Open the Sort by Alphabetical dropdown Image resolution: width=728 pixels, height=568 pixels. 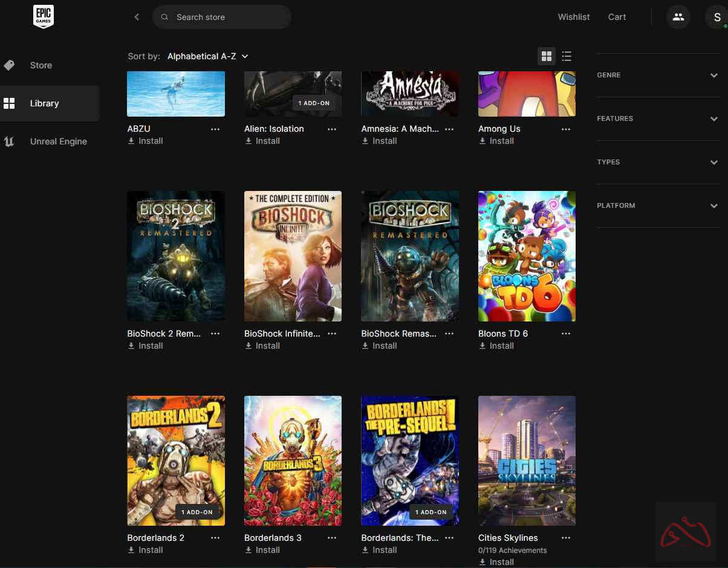point(207,56)
